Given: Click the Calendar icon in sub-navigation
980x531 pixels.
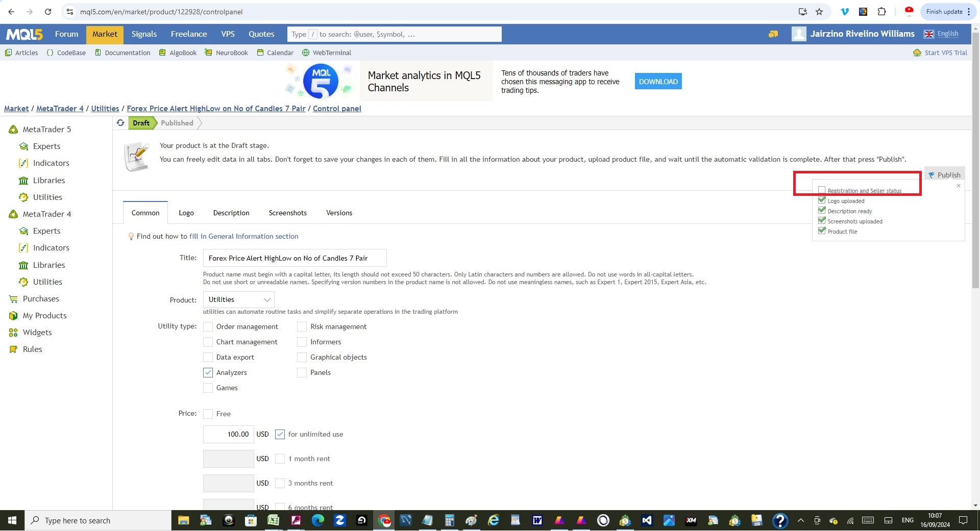Looking at the screenshot, I should click(260, 53).
